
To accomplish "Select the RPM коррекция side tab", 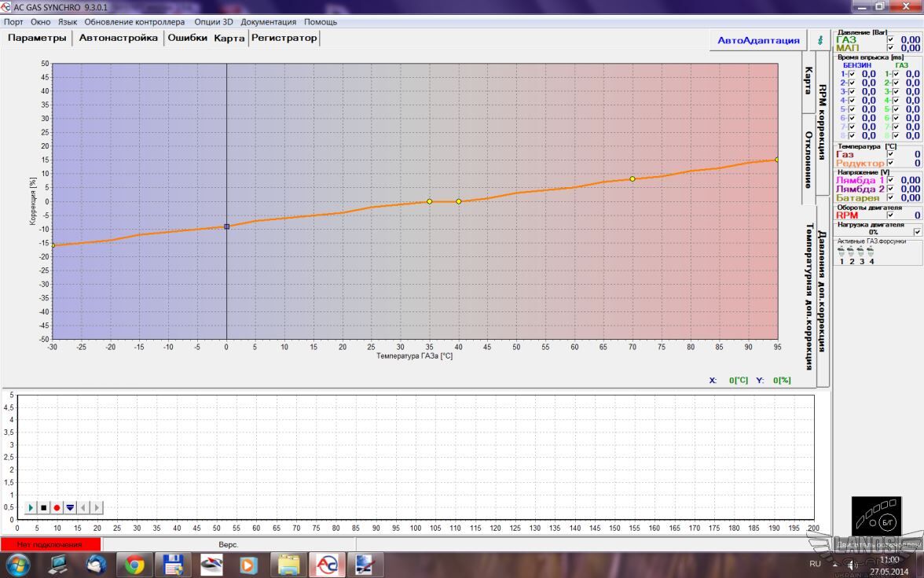I will coord(823,122).
